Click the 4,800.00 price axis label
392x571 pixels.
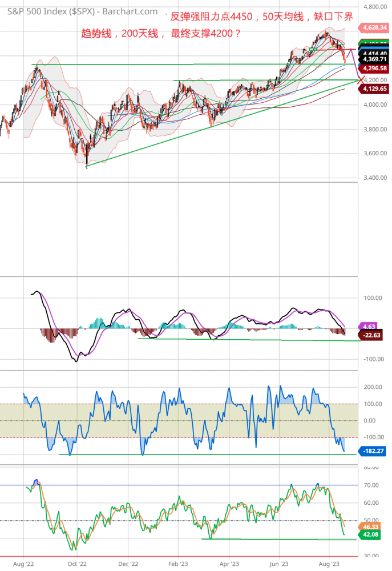pos(375,6)
